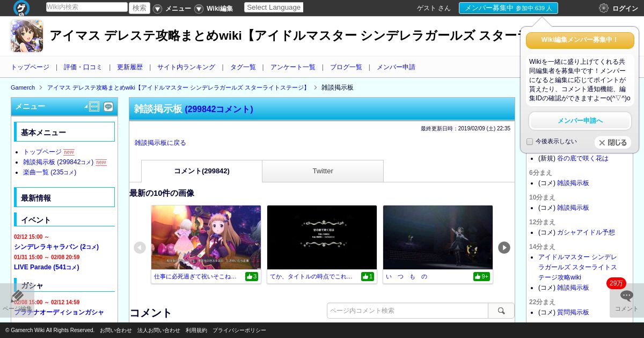Click the ログイン link
Screen dimensions: 644x338
625,9
